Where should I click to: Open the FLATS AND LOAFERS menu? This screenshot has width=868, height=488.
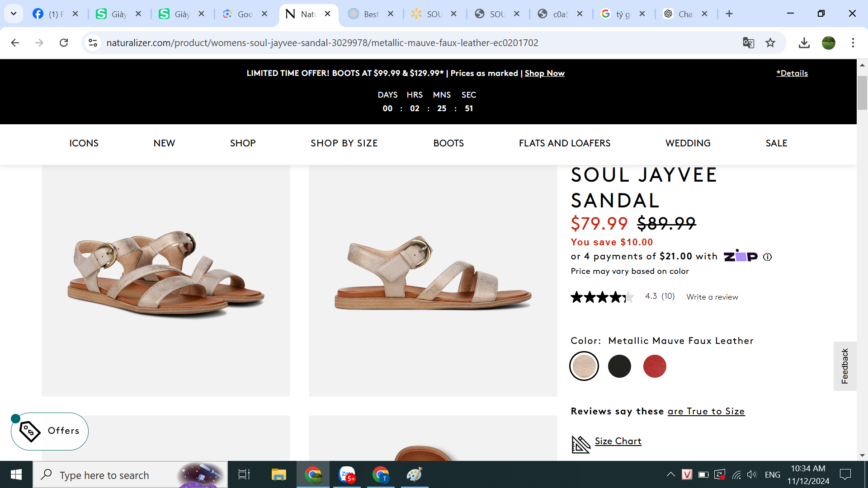pos(564,143)
